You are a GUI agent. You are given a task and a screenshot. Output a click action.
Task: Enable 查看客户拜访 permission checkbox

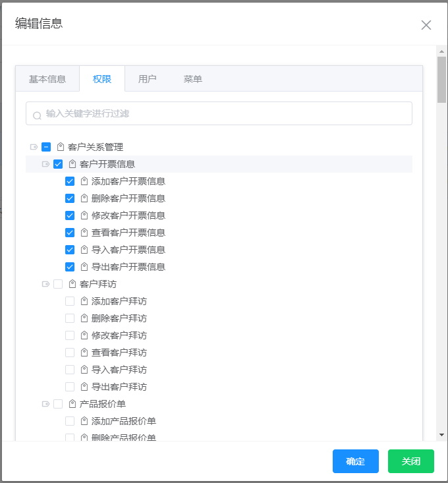click(70, 352)
